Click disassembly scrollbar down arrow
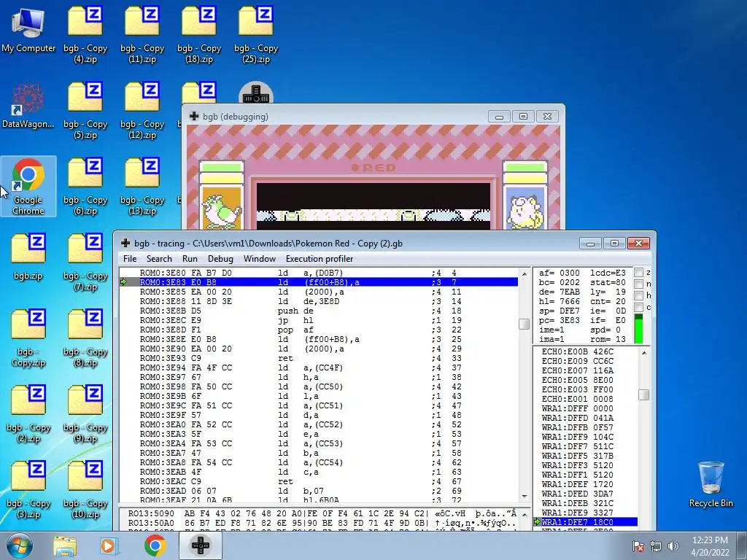Viewport: 747px width, 560px height. point(524,496)
